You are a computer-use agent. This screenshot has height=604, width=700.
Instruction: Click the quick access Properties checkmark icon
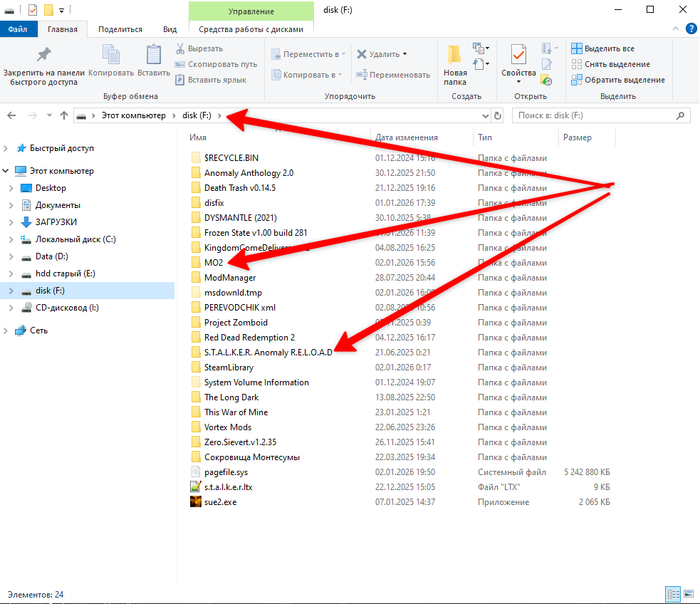(x=33, y=10)
